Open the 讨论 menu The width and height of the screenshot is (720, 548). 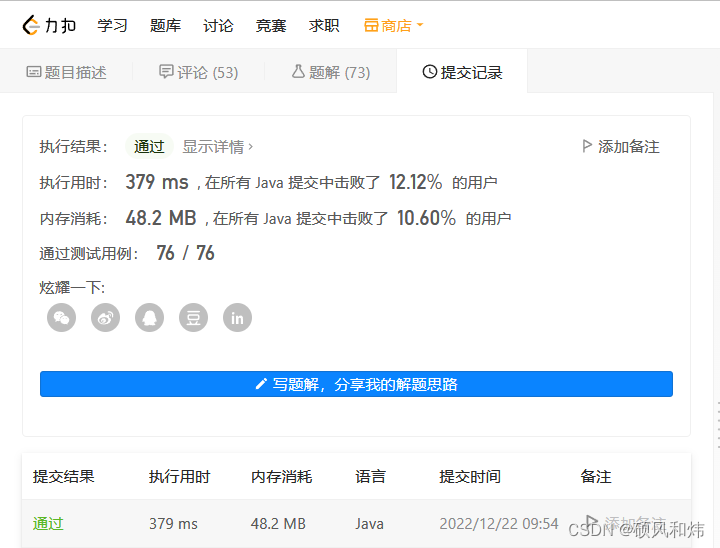218,26
